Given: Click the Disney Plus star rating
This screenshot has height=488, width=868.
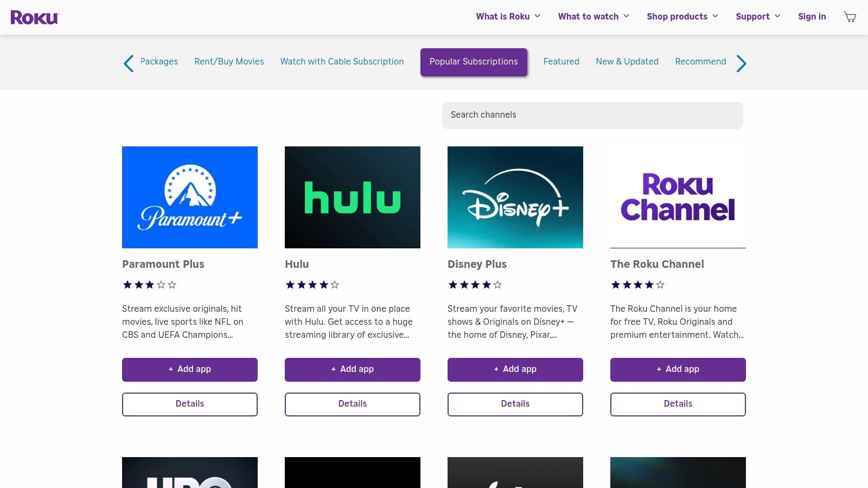Looking at the screenshot, I should coord(475,285).
